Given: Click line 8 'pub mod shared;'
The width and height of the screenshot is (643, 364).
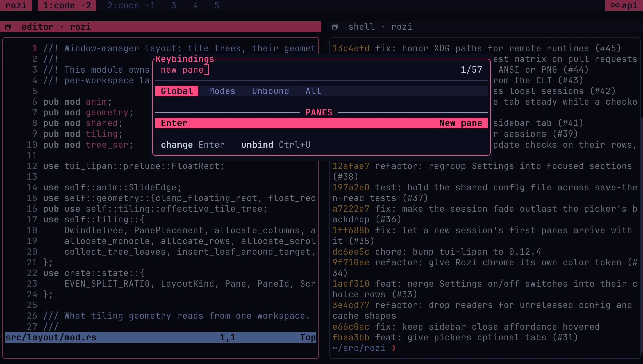Looking at the screenshot, I should [83, 123].
